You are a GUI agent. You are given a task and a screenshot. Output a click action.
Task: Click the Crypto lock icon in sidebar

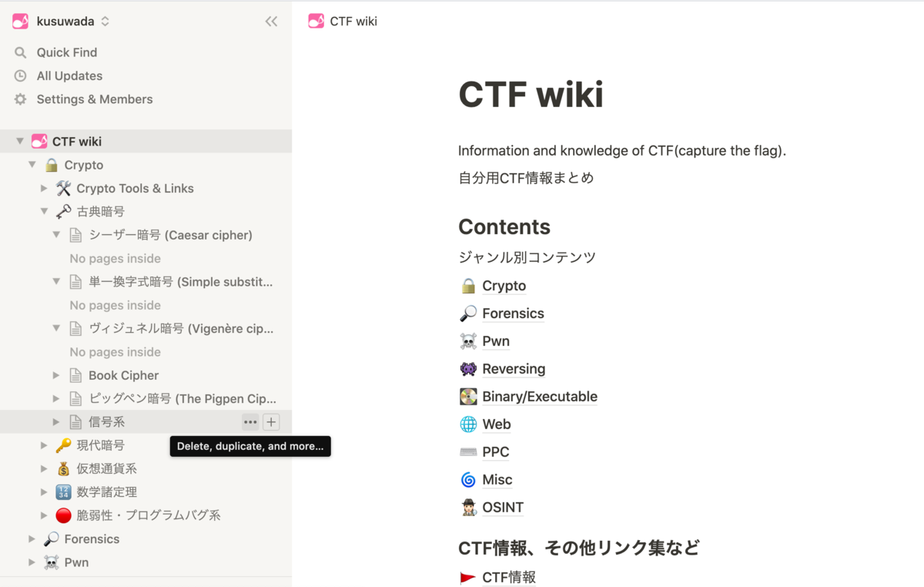coord(52,165)
